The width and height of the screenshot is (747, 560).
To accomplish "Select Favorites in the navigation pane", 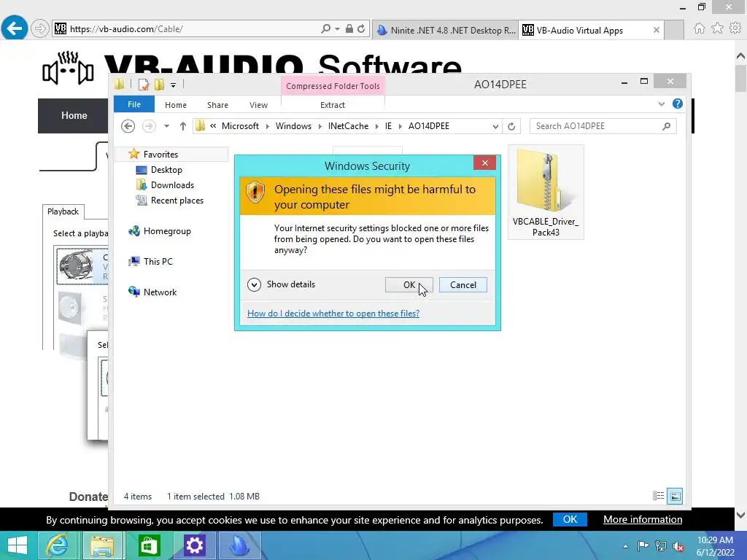I will pos(160,155).
